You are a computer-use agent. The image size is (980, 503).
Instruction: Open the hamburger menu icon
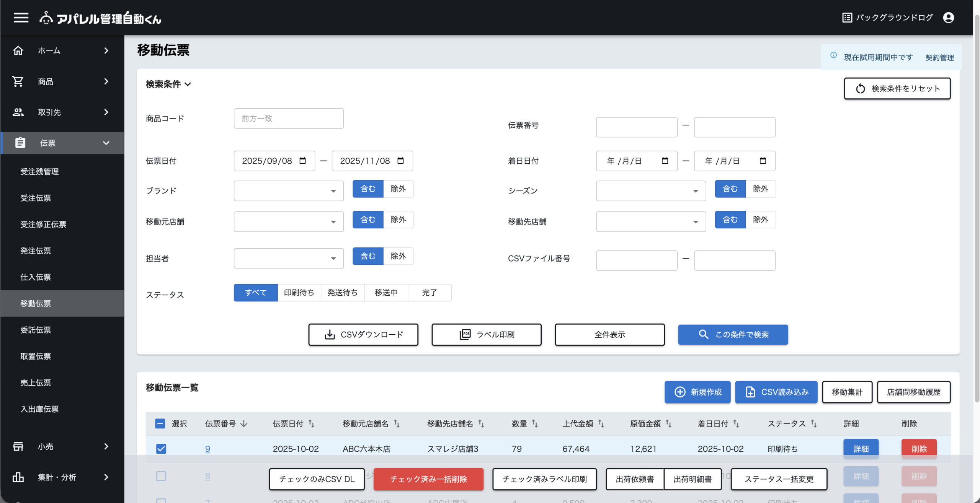click(21, 18)
